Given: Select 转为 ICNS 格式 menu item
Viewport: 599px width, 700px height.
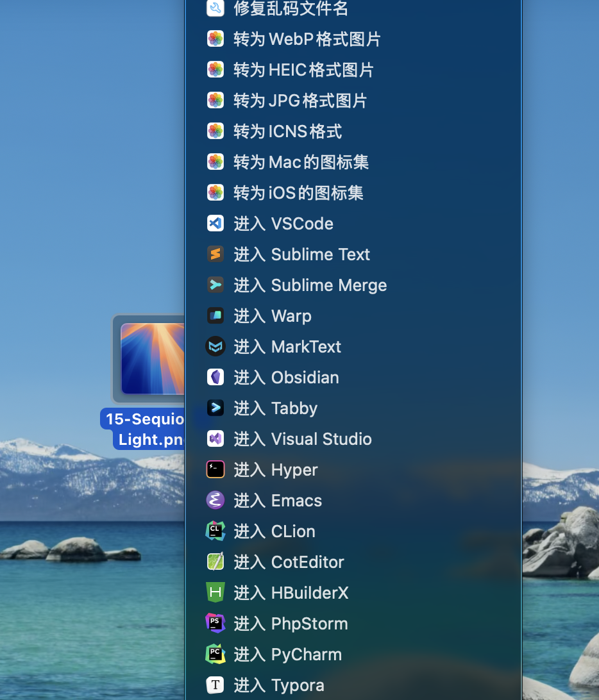Looking at the screenshot, I should (x=287, y=131).
